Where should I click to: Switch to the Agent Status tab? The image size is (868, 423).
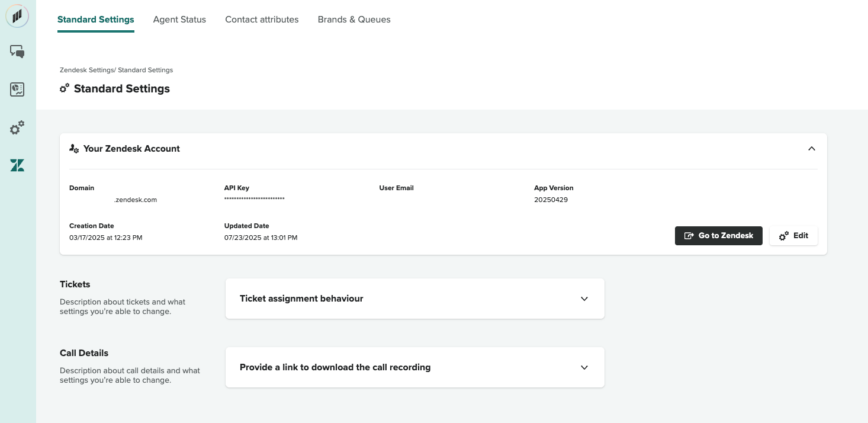(x=179, y=20)
